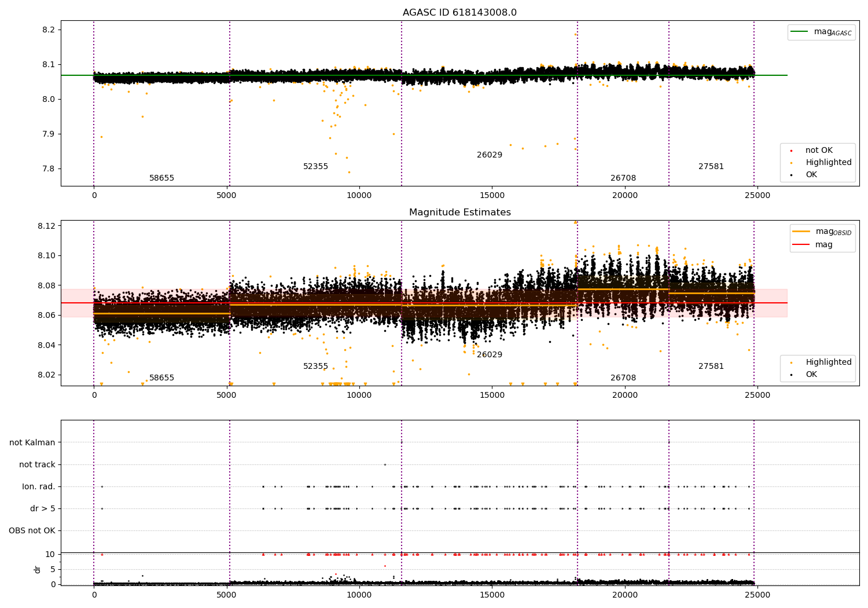Click the rotated 'dr' y-axis label
Viewport: 868px width, 608px height.
(38, 569)
